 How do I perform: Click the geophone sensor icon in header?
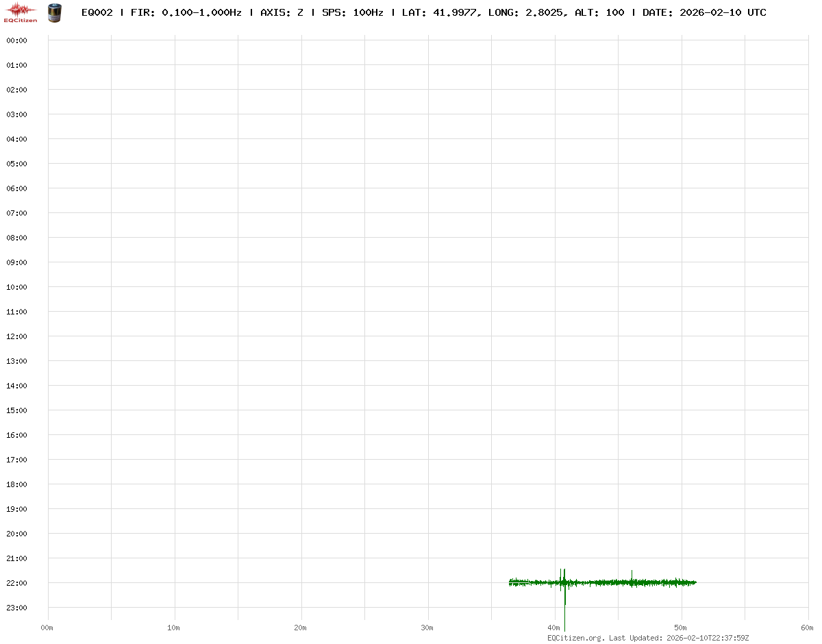(x=53, y=12)
